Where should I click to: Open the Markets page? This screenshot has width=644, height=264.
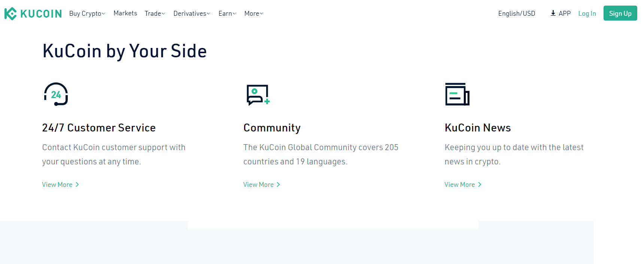point(125,13)
